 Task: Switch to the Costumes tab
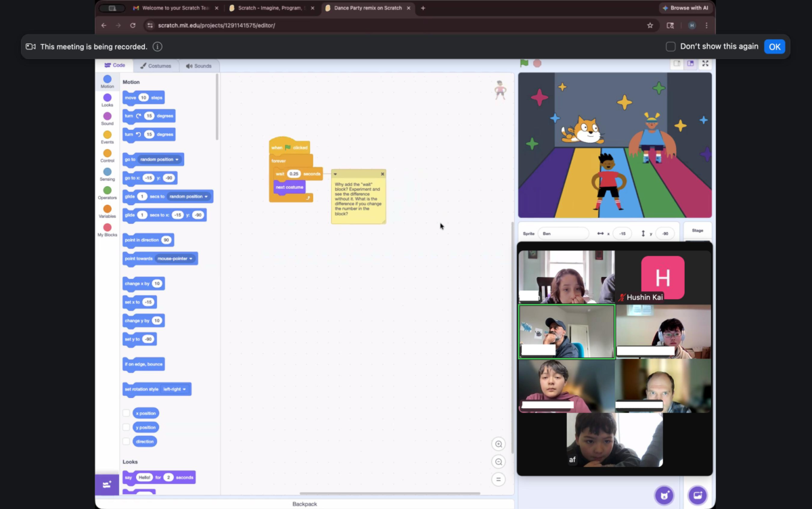coord(156,65)
